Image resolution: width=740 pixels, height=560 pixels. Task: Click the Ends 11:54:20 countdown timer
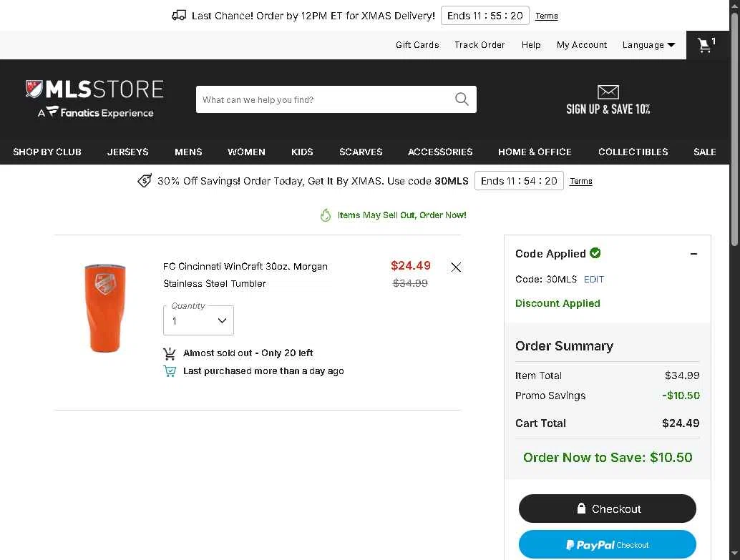519,181
